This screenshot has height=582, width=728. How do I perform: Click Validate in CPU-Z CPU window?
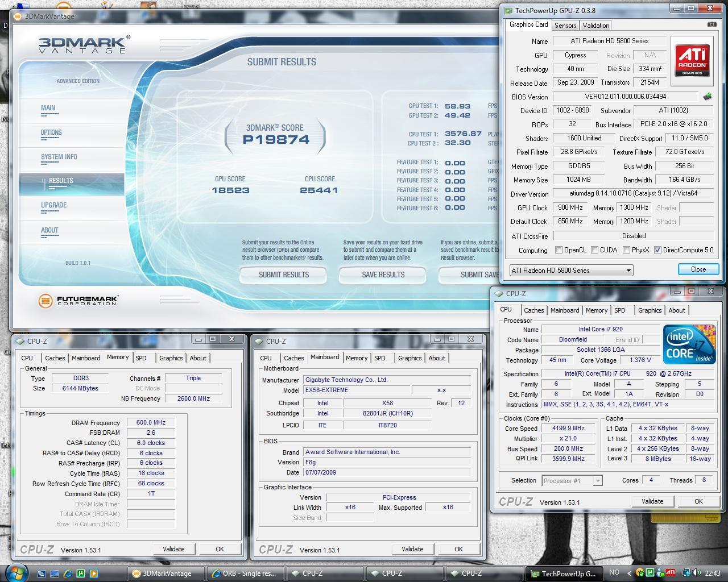coord(652,501)
